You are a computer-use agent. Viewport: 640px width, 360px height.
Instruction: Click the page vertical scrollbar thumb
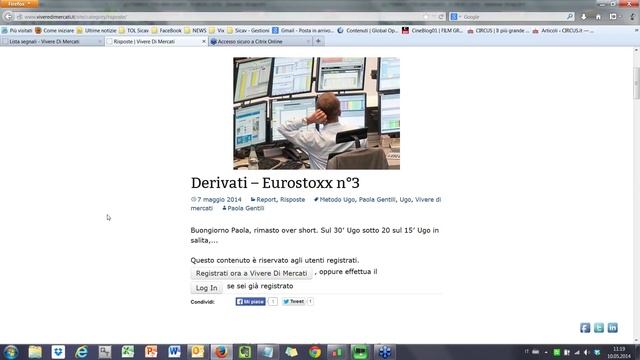[x=636, y=84]
